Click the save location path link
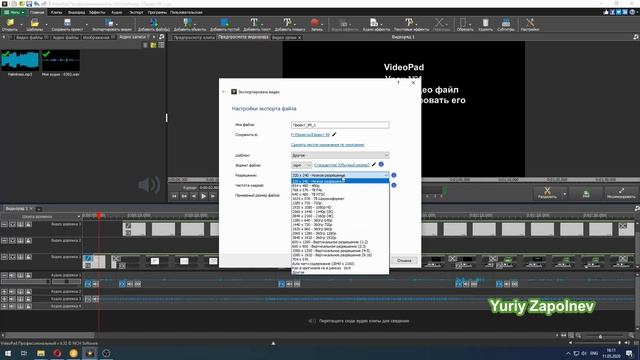 pos(310,134)
